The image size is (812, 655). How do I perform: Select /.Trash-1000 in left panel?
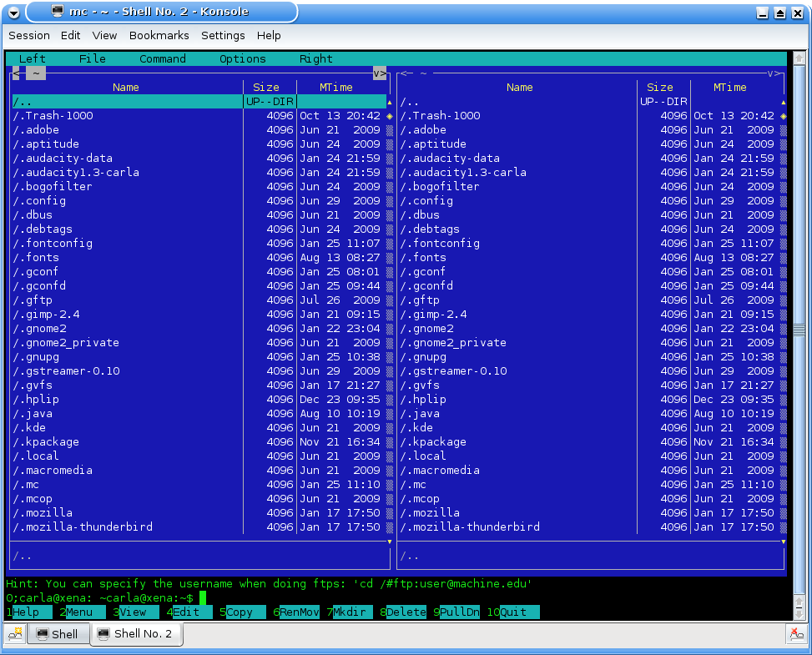pyautogui.click(x=199, y=115)
